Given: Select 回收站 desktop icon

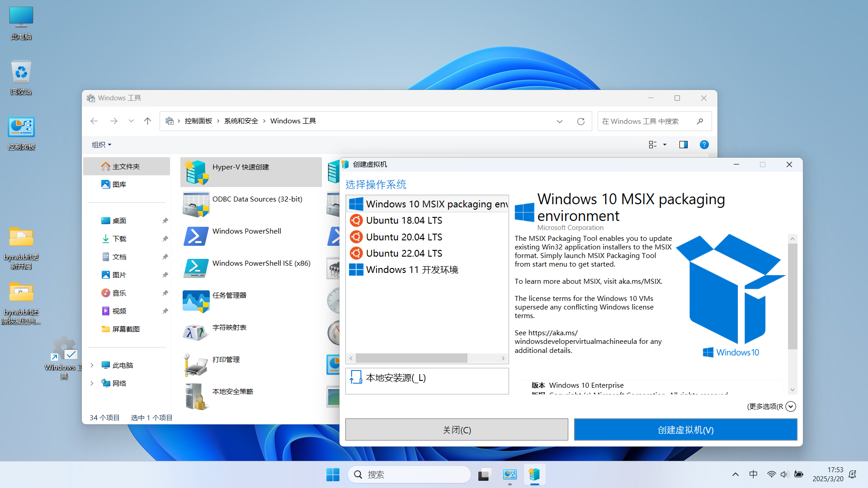Looking at the screenshot, I should (21, 78).
